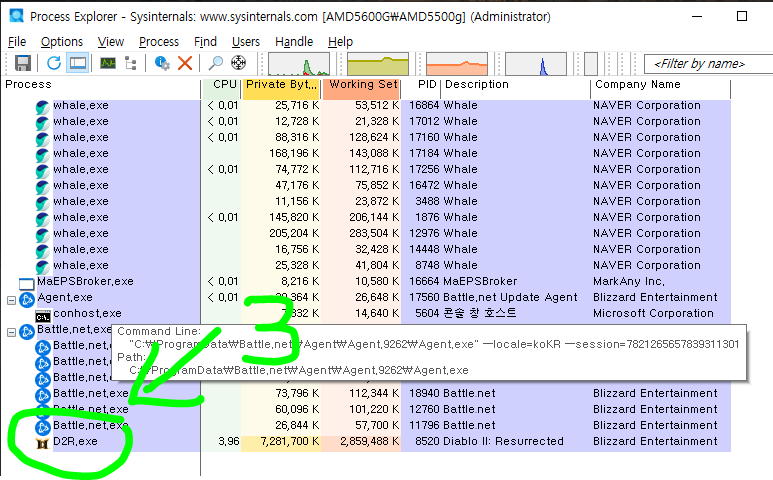
Task: Open process Properties gear icon
Action: tap(162, 63)
